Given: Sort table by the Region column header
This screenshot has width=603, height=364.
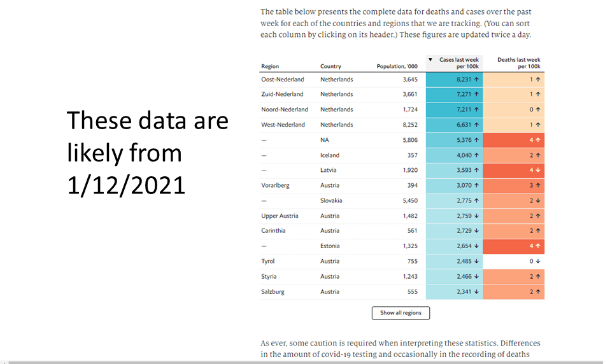Looking at the screenshot, I should (270, 66).
